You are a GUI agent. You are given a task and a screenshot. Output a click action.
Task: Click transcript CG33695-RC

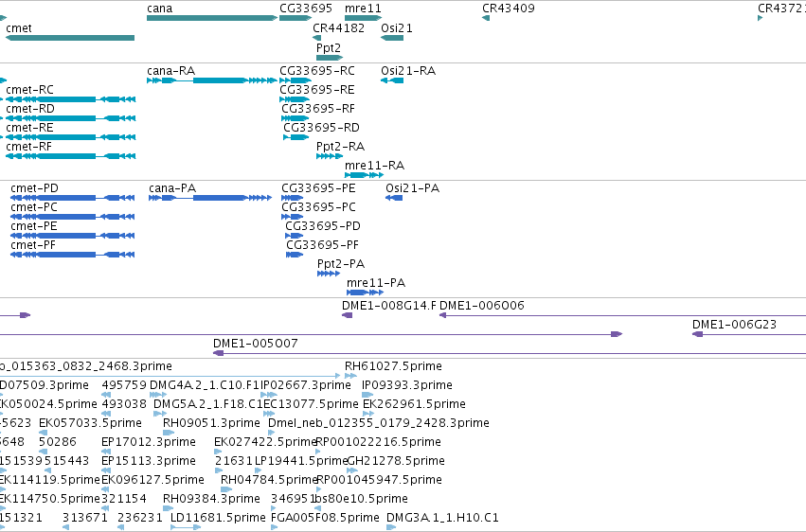(x=296, y=80)
